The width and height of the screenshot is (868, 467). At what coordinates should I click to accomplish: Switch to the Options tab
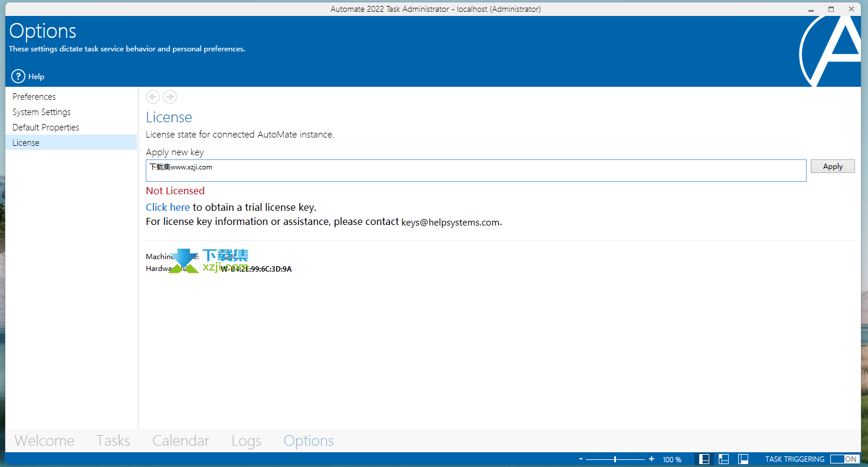coord(309,441)
